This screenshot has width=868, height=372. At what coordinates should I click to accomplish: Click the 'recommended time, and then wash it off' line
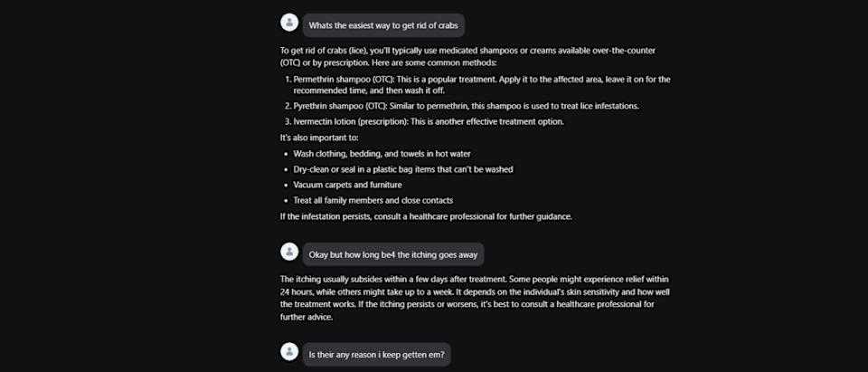(x=369, y=91)
